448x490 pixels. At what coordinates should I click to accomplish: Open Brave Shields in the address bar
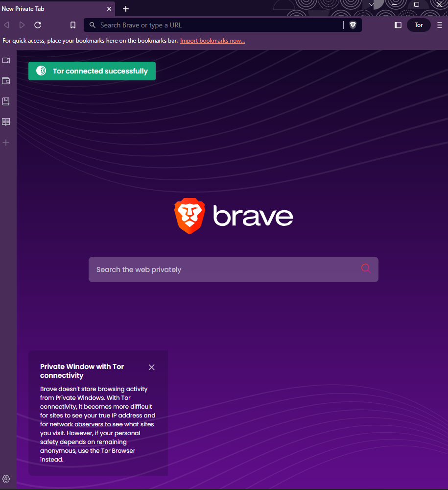pos(353,25)
